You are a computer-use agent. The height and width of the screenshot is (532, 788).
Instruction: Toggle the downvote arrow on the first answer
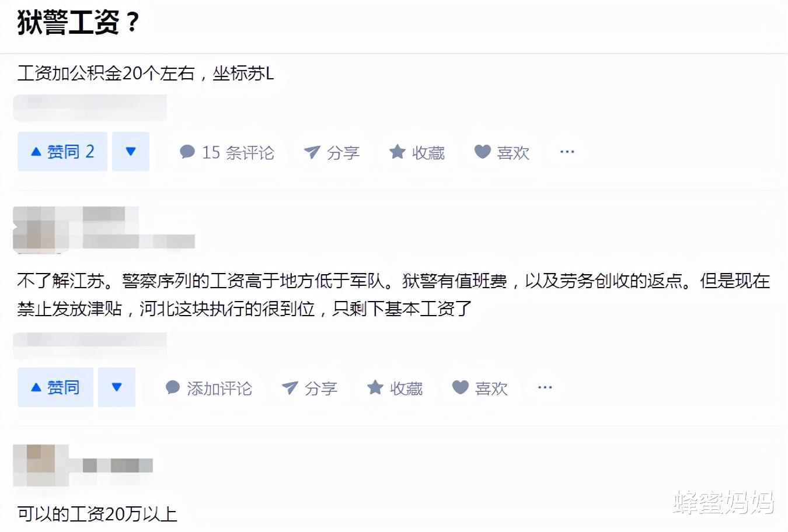coord(130,151)
